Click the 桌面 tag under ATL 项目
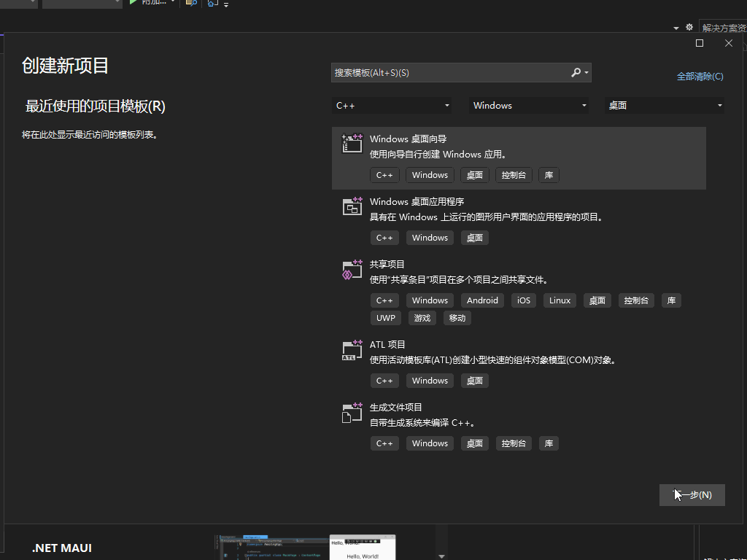The height and width of the screenshot is (560, 747). coord(474,381)
